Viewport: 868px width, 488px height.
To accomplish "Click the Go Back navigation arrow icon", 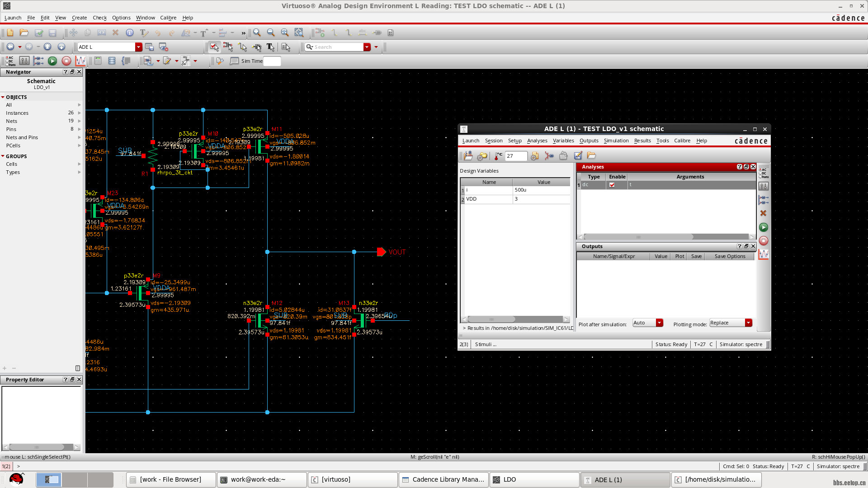I will point(10,47).
